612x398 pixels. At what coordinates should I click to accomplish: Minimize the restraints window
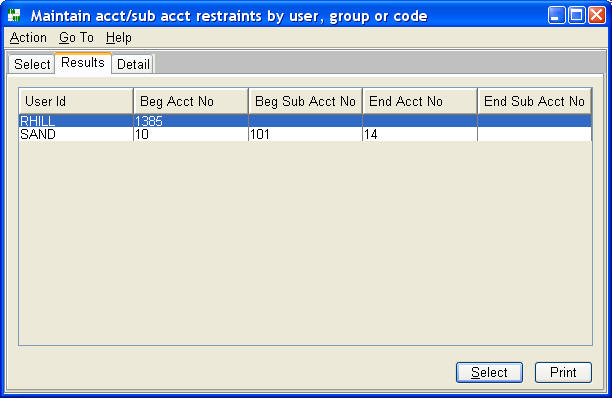pos(556,16)
